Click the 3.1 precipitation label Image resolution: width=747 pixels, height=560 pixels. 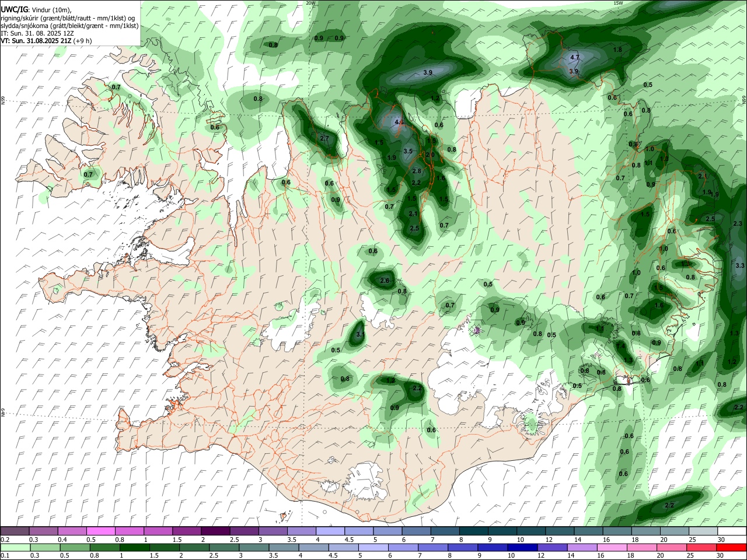click(x=360, y=334)
